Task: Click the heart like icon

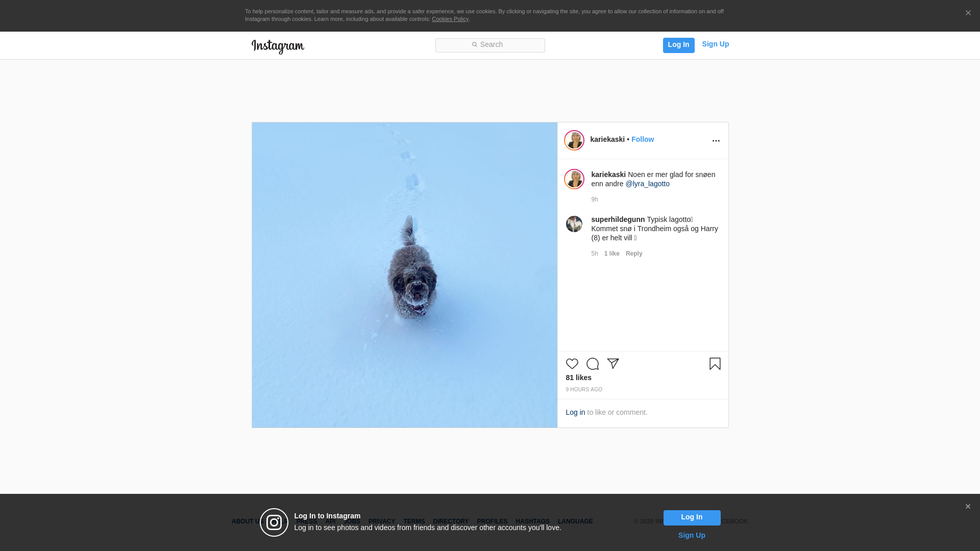Action: [x=572, y=364]
